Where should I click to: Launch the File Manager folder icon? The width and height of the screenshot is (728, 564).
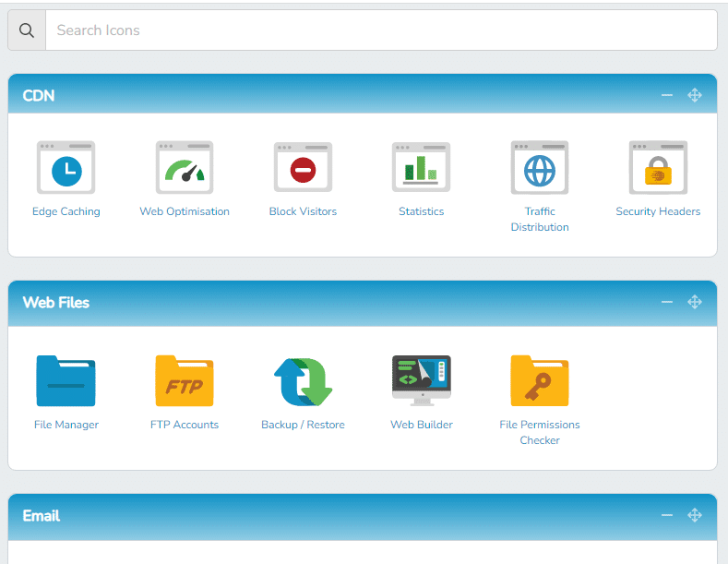pos(66,381)
